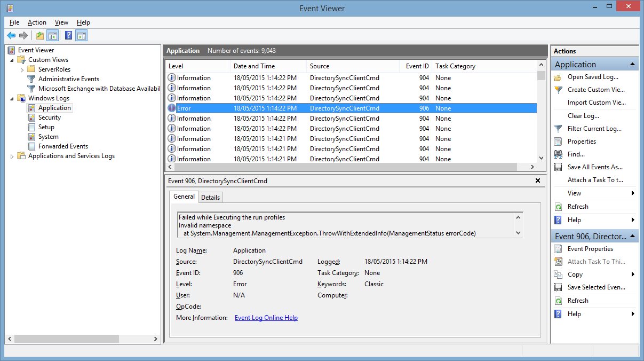The width and height of the screenshot is (644, 361).
Task: Switch to the Details tab
Action: [210, 197]
